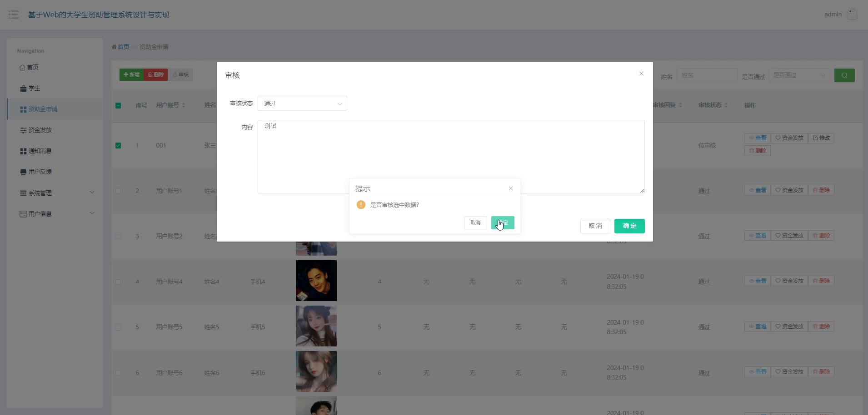The image size is (868, 415).
Task: Click the home icon in breadcrumb
Action: 114,47
